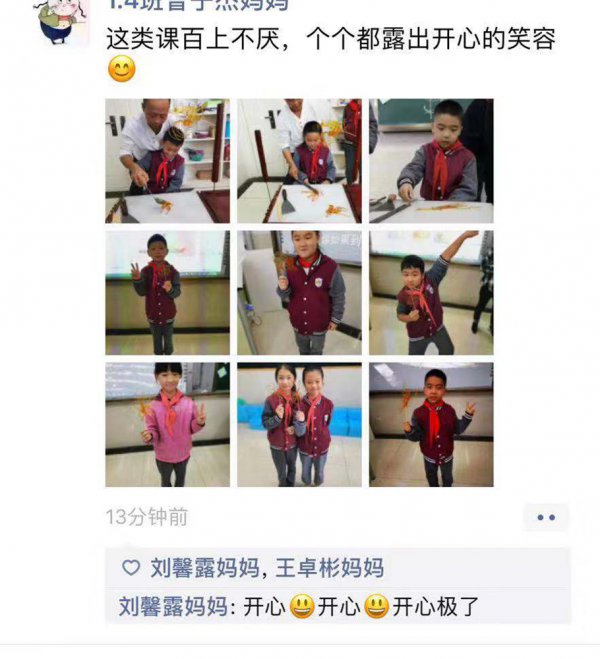View photo of boy making a peace sign at left
Viewport: 600px width, 659px height.
click(168, 293)
